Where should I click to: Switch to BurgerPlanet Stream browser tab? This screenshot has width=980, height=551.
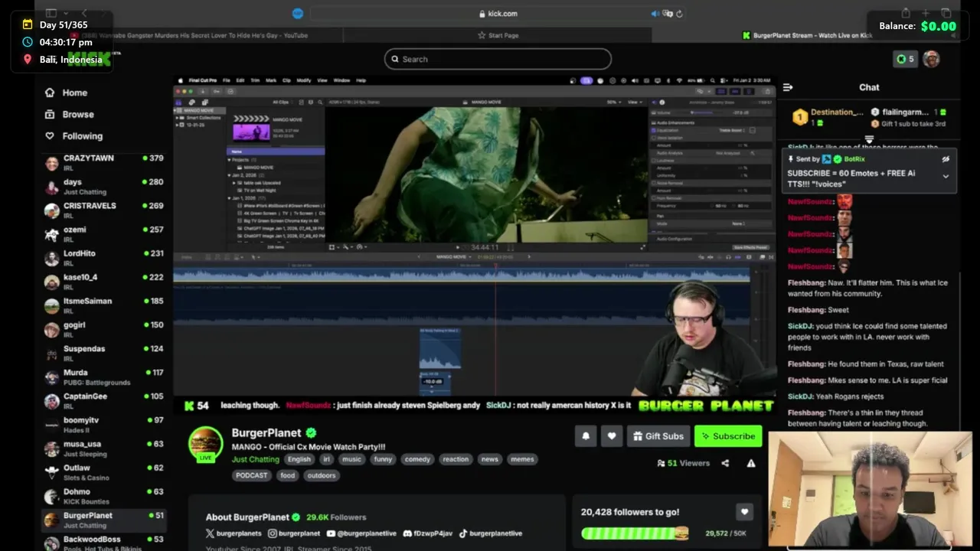806,35
